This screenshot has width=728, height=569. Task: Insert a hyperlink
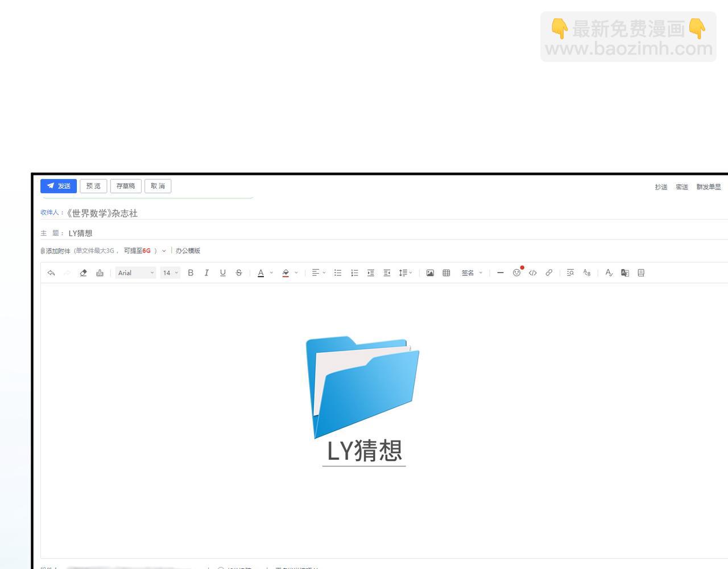pyautogui.click(x=549, y=273)
